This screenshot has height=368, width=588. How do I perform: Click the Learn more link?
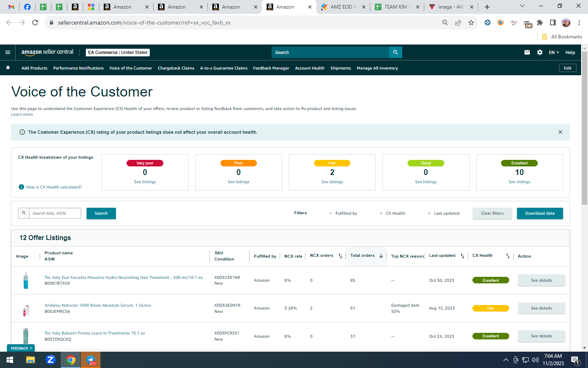(x=22, y=114)
